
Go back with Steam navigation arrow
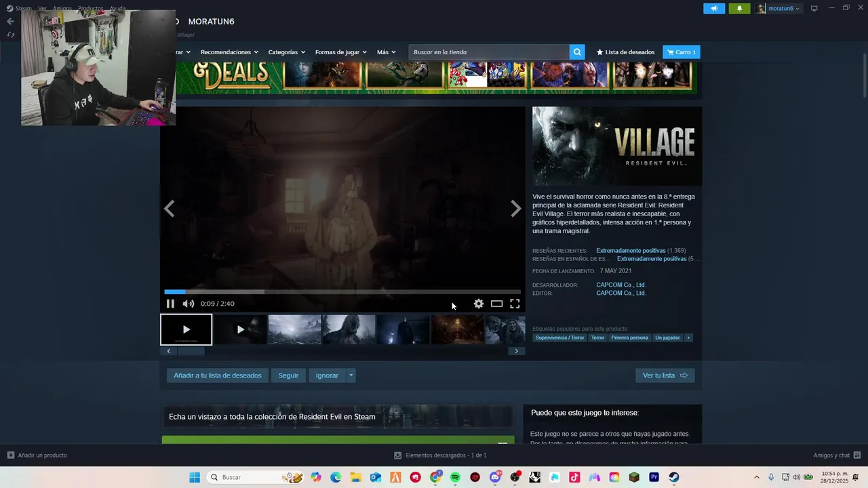[10, 21]
